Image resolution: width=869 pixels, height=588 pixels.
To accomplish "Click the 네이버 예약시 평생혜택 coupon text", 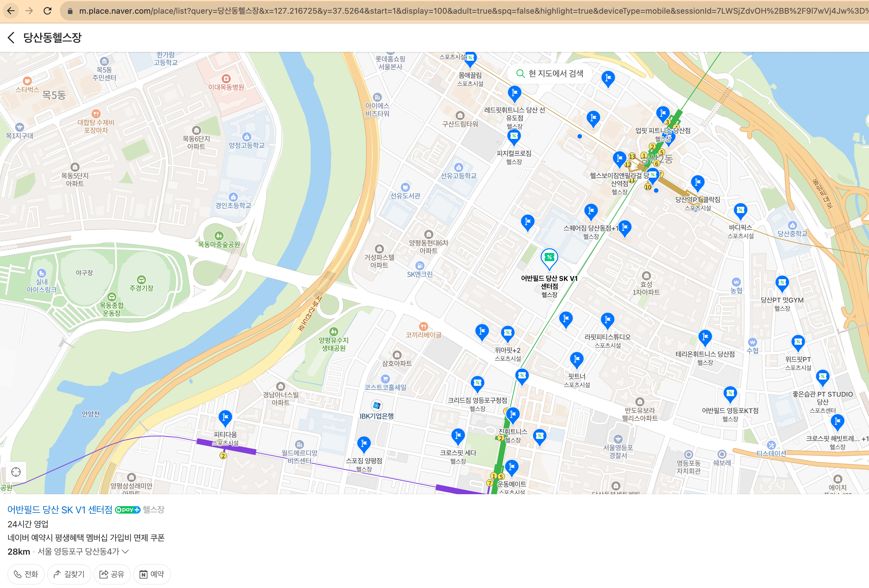I will (86, 538).
